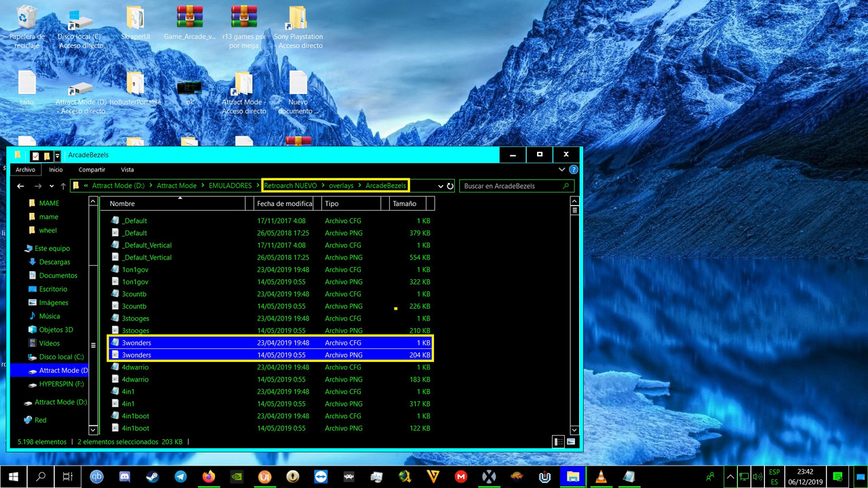This screenshot has height=488, width=868.
Task: Sort by the Tamaño column header
Action: [412, 203]
